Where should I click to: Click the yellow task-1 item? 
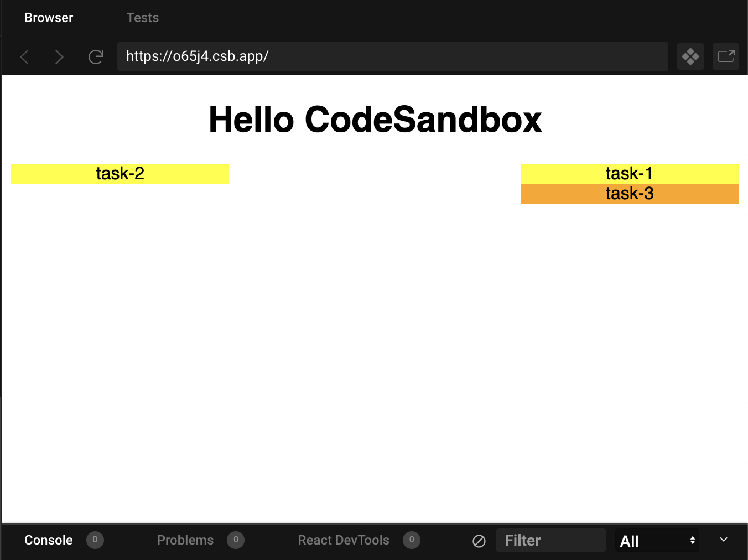pyautogui.click(x=630, y=174)
